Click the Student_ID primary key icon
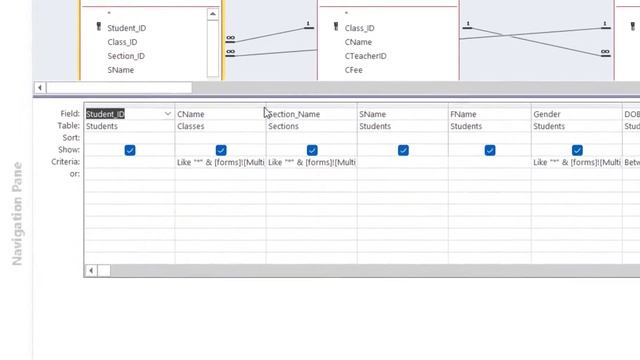Image resolution: width=640 pixels, height=360 pixels. point(98,27)
